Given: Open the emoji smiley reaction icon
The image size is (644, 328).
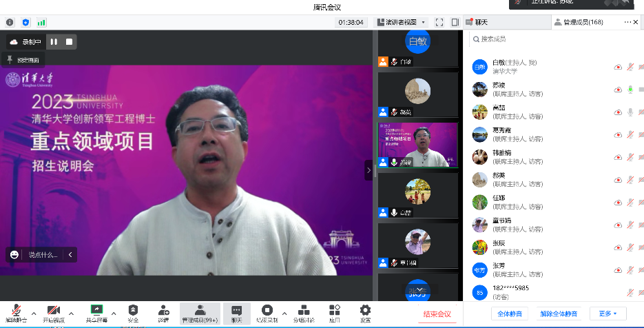Looking at the screenshot, I should click(x=14, y=254).
